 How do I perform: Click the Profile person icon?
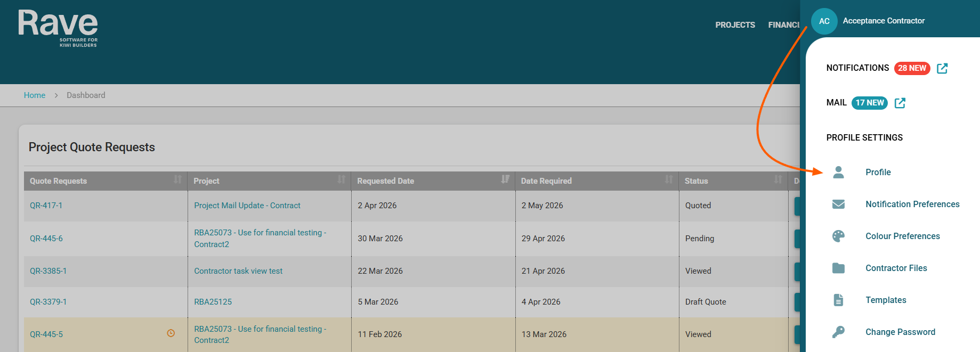[838, 172]
